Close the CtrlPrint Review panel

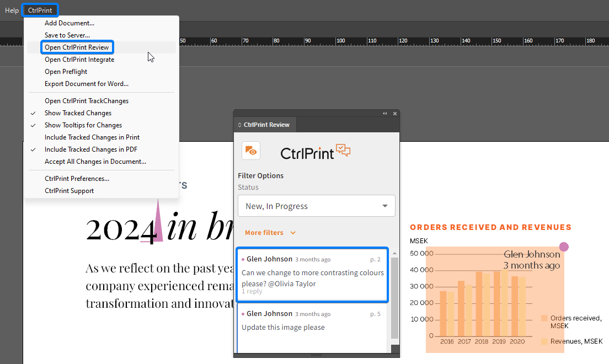pos(395,114)
